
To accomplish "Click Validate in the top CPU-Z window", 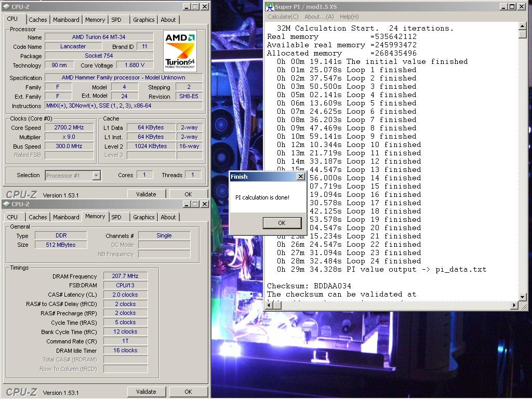I will tap(146, 194).
